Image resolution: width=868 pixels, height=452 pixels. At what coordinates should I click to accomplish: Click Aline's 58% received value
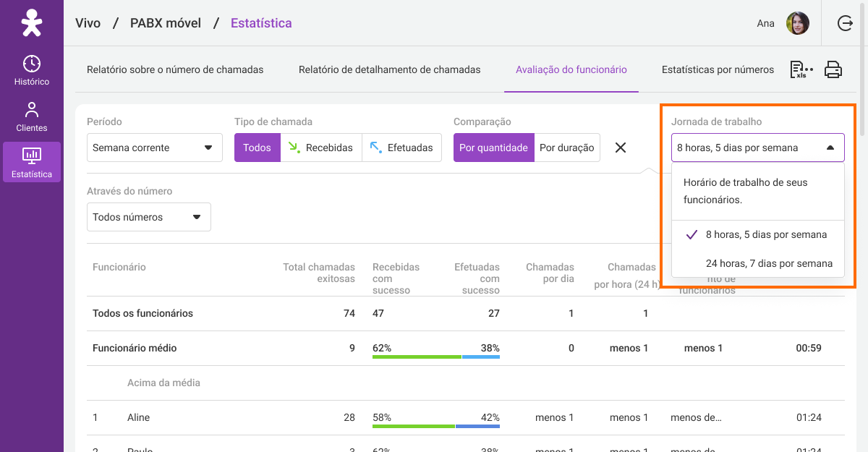pos(382,417)
